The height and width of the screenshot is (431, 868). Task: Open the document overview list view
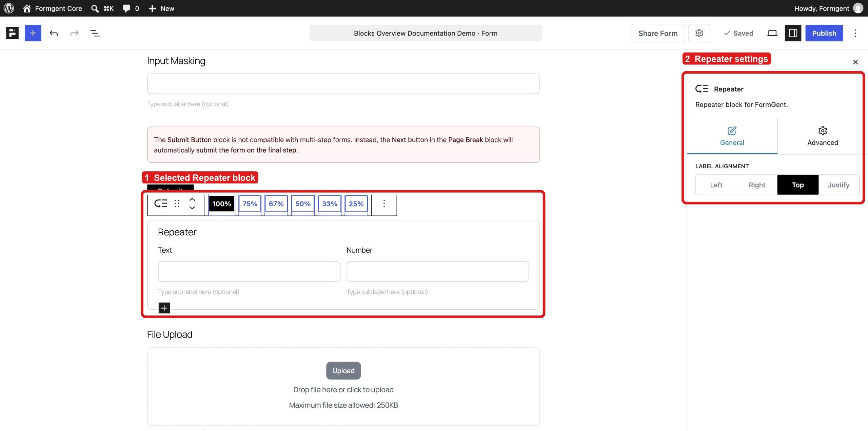click(x=95, y=33)
